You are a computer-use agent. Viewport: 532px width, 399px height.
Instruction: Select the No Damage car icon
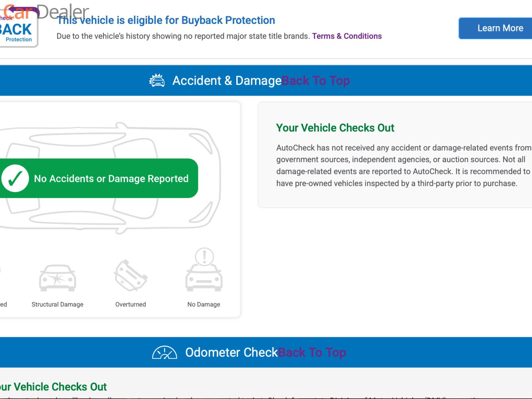(x=204, y=270)
